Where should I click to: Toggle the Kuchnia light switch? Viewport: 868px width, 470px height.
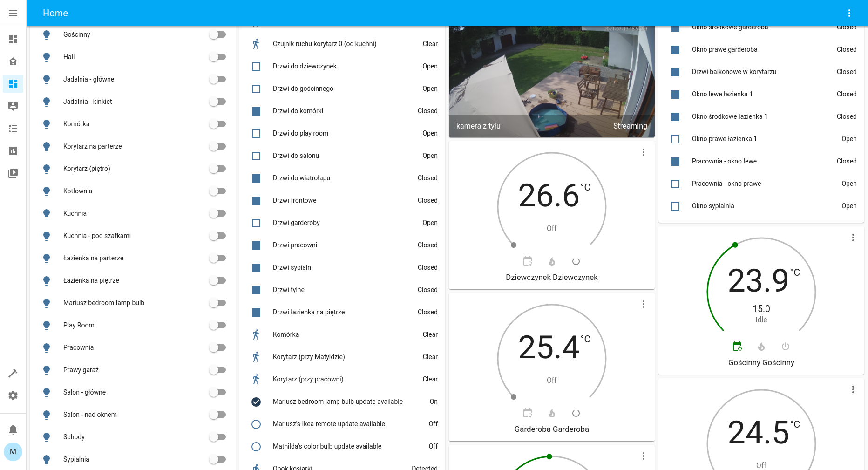[x=217, y=213]
